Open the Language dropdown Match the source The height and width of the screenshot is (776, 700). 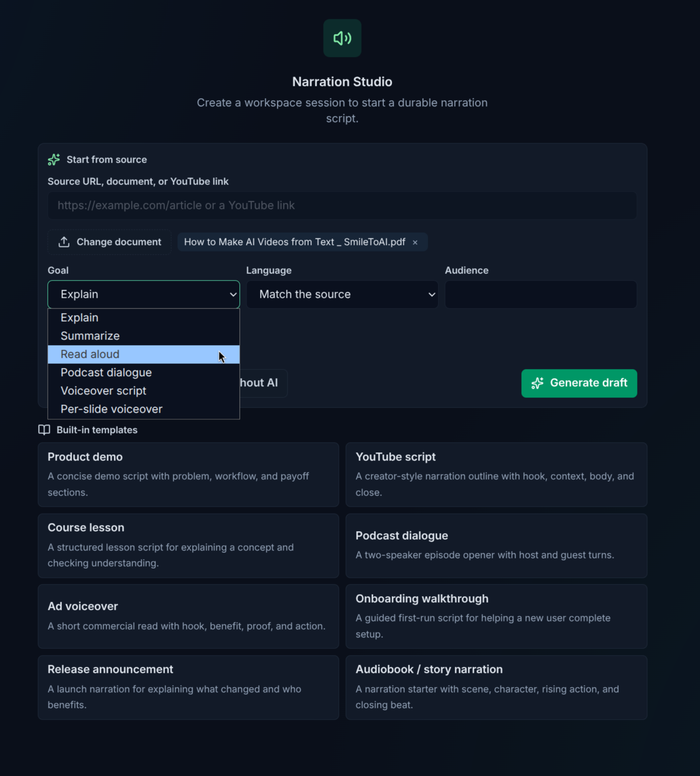(342, 294)
